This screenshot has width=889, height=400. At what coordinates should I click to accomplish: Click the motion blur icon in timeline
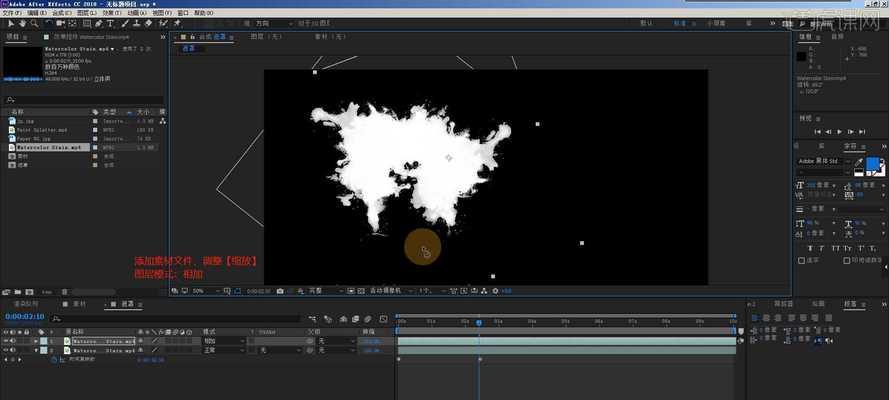(367, 319)
